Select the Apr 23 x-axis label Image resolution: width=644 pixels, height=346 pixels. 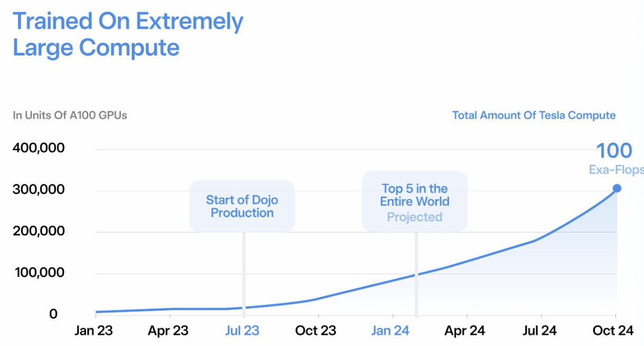(x=169, y=331)
